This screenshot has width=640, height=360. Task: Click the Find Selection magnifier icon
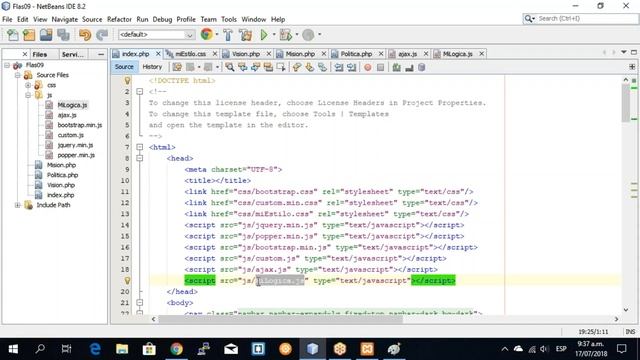230,67
